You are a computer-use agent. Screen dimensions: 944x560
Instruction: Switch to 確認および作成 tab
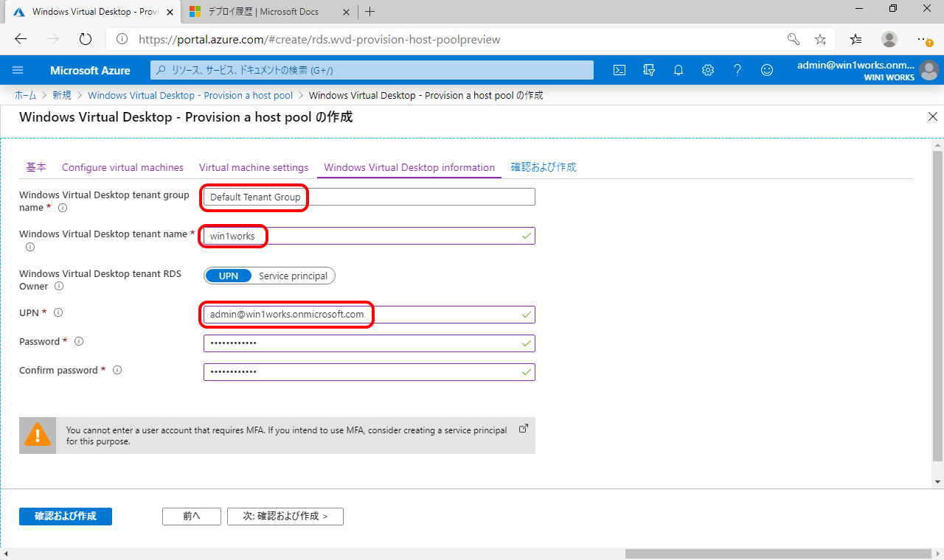click(x=544, y=167)
